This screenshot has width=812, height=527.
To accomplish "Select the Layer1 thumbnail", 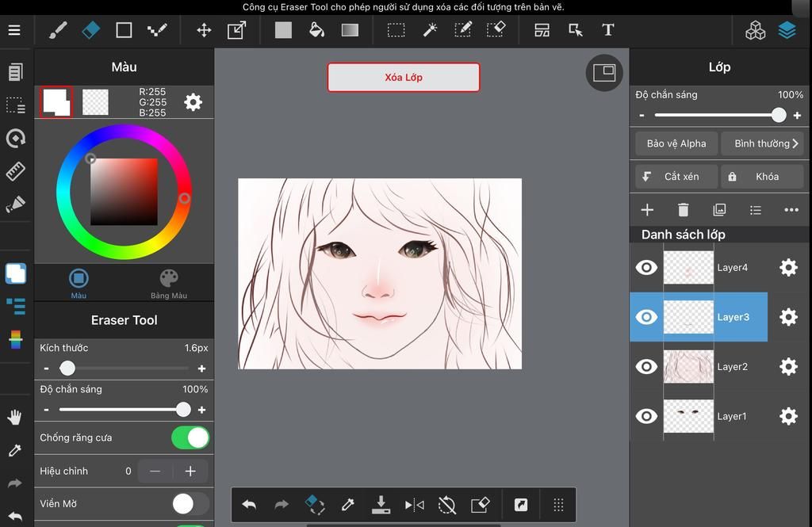I will [x=688, y=416].
